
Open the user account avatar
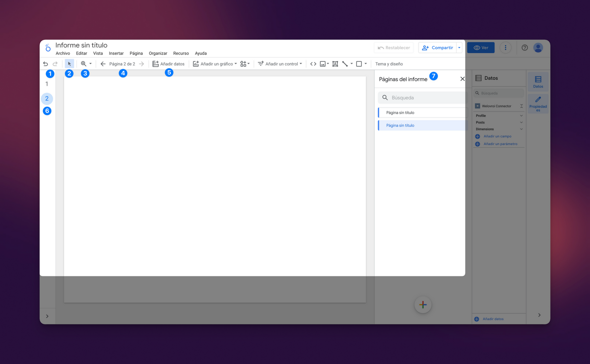coord(538,47)
